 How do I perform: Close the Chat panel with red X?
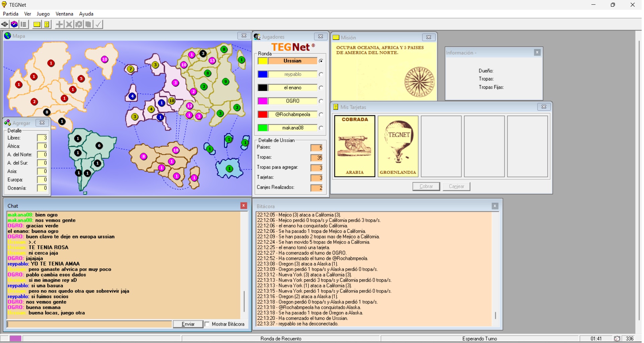[244, 206]
